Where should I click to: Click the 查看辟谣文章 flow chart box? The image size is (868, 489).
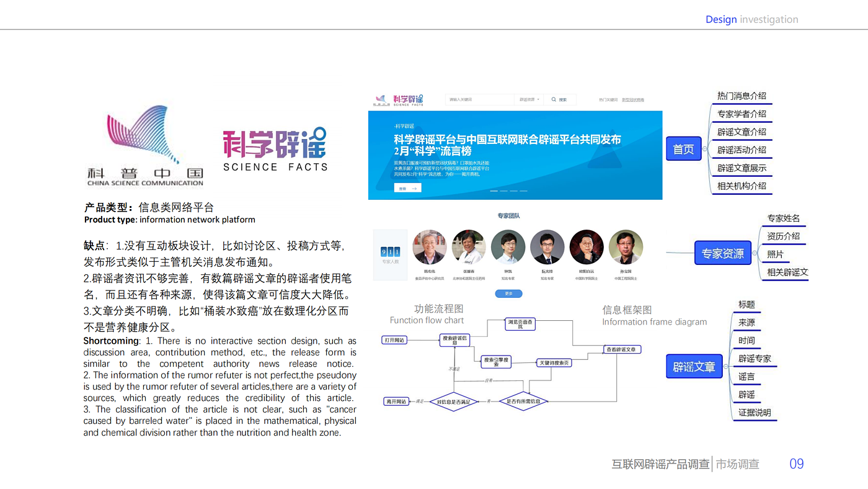[622, 349]
